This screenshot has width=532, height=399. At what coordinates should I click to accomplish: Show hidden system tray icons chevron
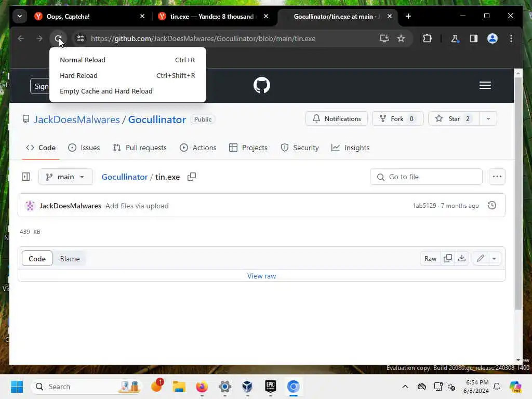pos(405,387)
